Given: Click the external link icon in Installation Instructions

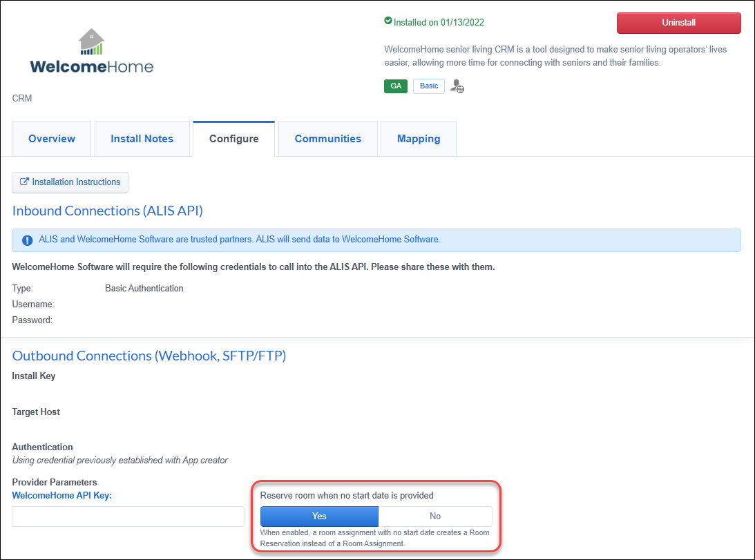Looking at the screenshot, I should [24, 182].
